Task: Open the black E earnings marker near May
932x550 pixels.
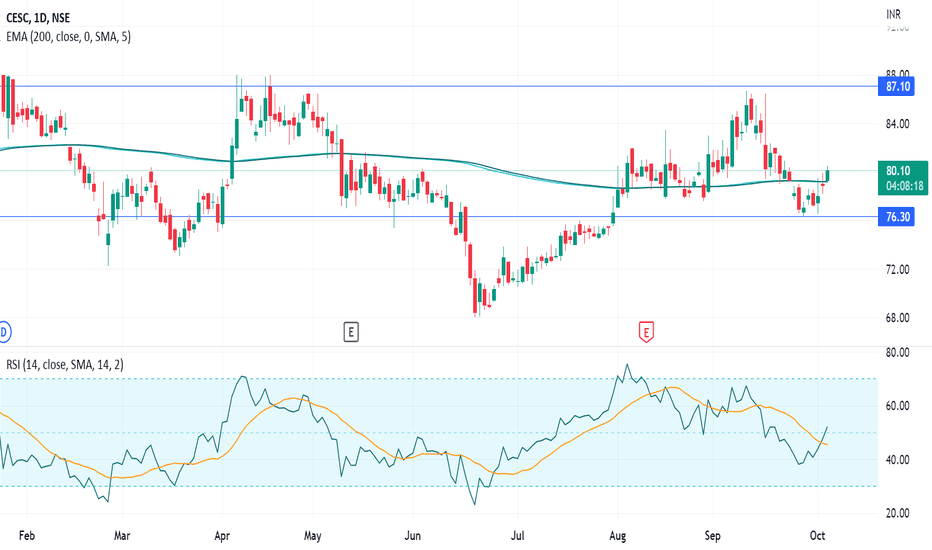Action: pos(351,332)
